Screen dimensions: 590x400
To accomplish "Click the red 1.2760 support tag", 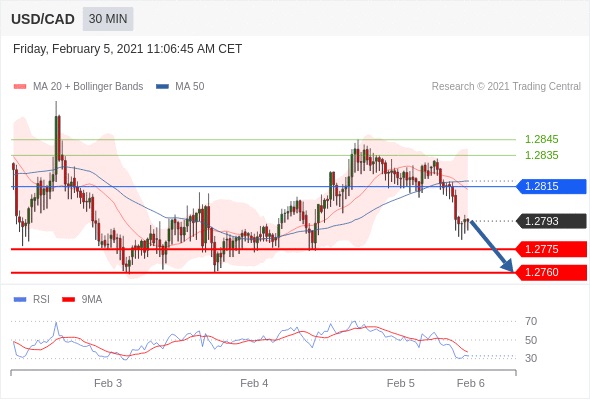I will click(x=551, y=272).
